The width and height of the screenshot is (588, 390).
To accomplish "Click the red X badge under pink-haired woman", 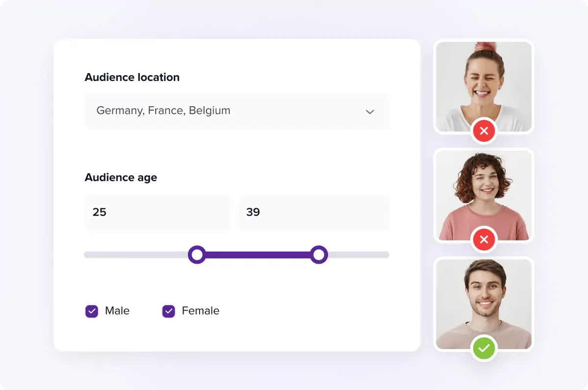I will (484, 130).
